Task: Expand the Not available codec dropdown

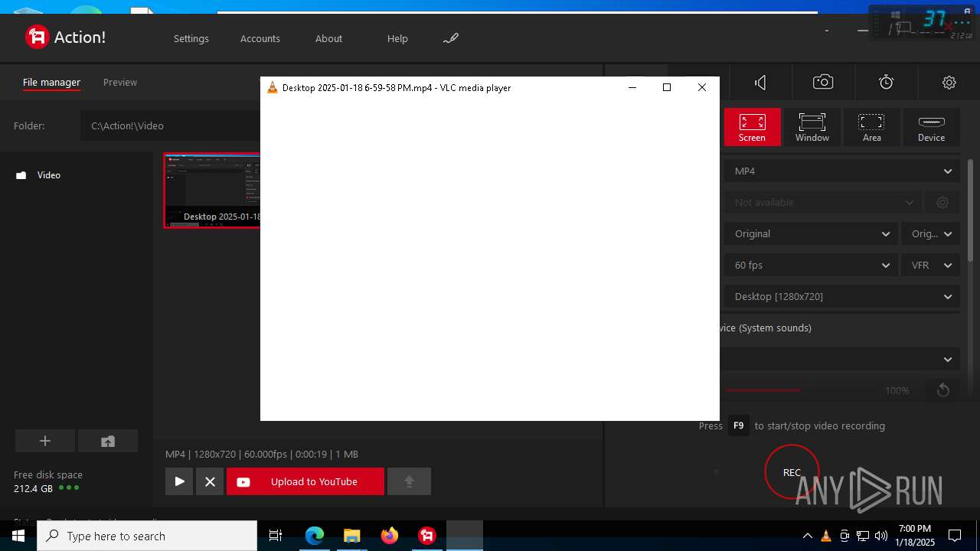Action: 822,202
